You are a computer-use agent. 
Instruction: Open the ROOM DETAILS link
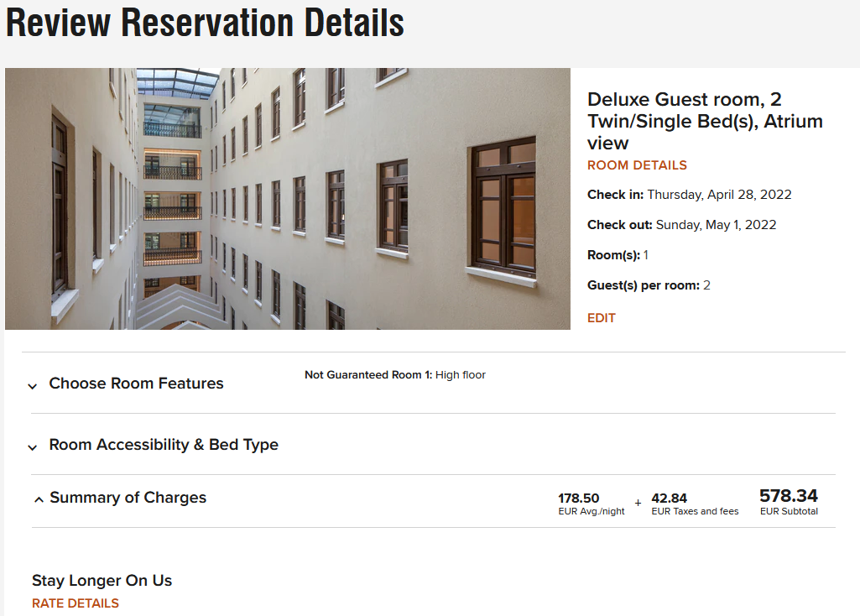click(x=637, y=165)
